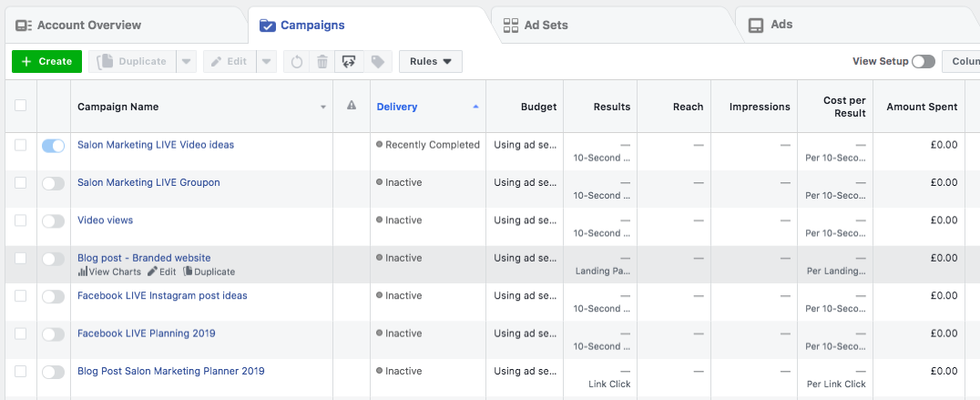Viewport: 980px width, 400px height.
Task: Click the Delivery sort arrow
Action: click(x=475, y=107)
